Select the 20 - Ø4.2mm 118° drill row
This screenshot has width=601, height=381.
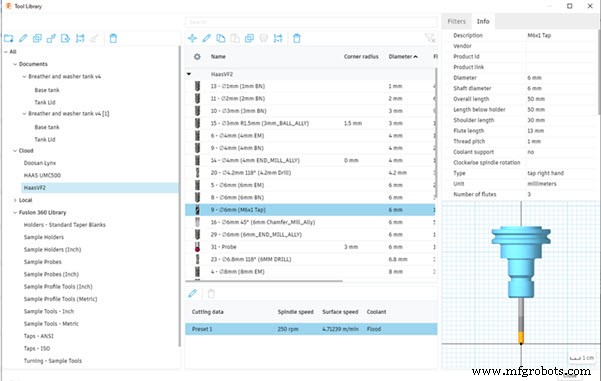pos(310,173)
